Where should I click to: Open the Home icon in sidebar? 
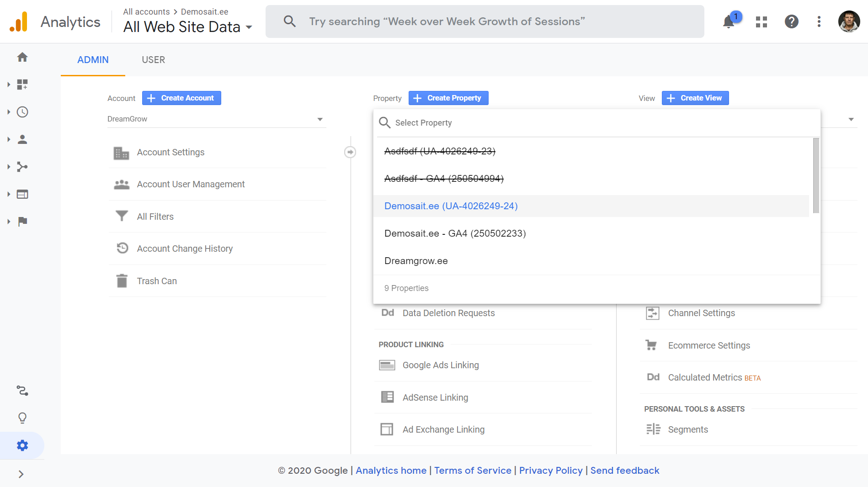[22, 57]
